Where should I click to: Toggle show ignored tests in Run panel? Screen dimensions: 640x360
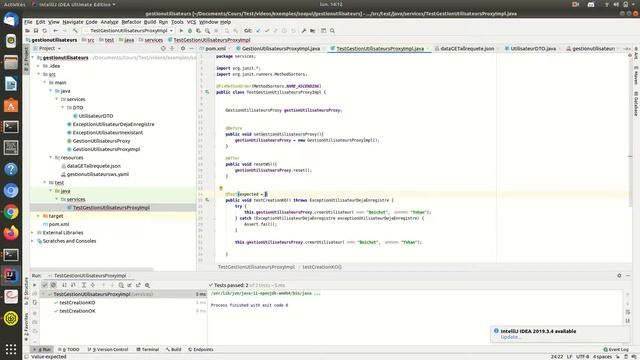pyautogui.click(x=53, y=285)
